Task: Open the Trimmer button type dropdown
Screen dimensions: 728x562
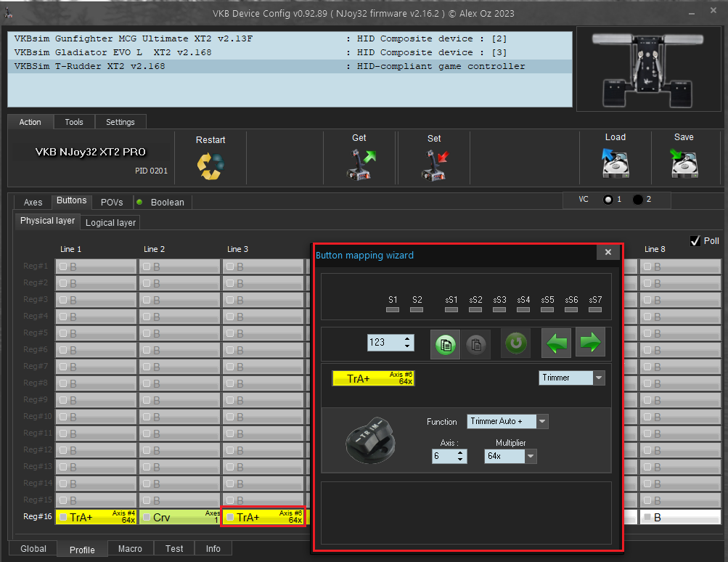Action: [x=599, y=378]
